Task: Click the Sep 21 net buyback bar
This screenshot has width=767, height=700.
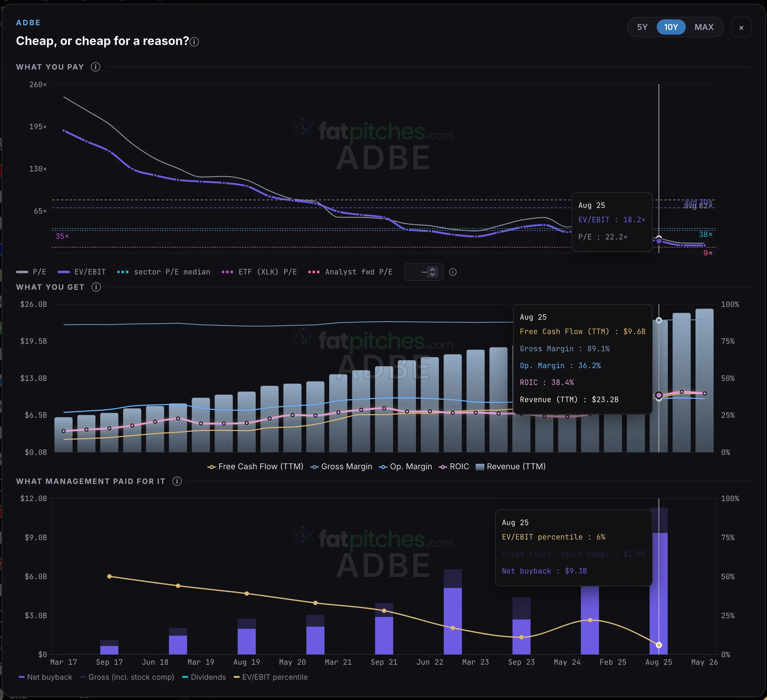Action: (x=384, y=635)
